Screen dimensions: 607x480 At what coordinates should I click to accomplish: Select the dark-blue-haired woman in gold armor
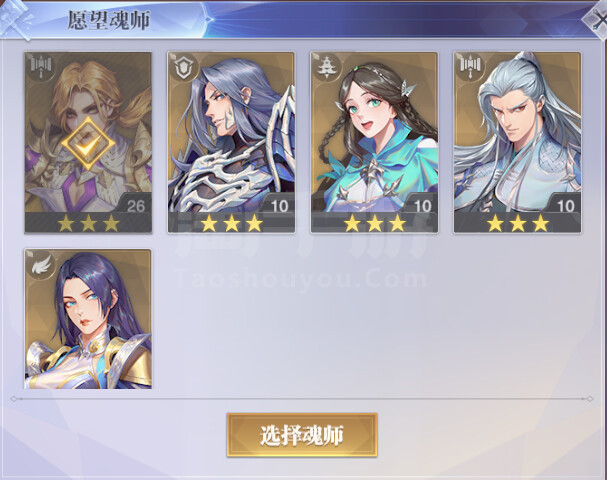[88, 319]
